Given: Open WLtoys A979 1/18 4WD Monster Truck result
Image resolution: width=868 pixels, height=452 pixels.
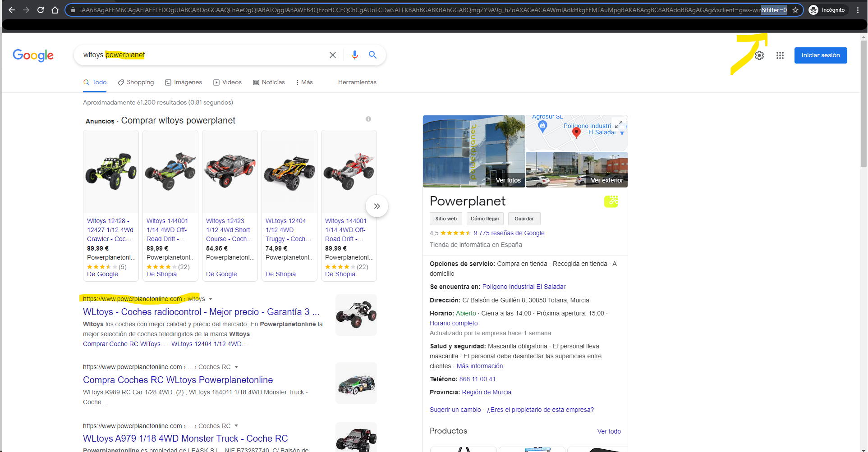Looking at the screenshot, I should [185, 438].
